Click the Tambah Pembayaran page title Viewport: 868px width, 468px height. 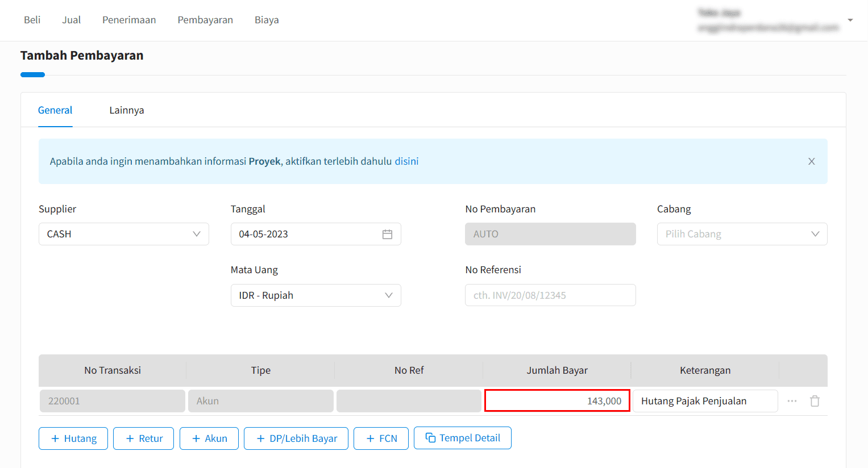click(82, 56)
